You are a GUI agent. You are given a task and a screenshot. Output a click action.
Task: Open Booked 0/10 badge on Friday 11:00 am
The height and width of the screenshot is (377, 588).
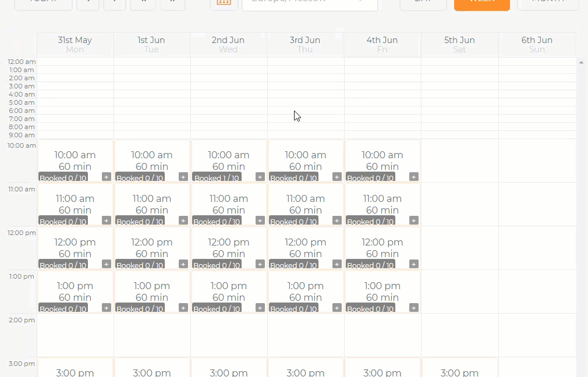370,222
